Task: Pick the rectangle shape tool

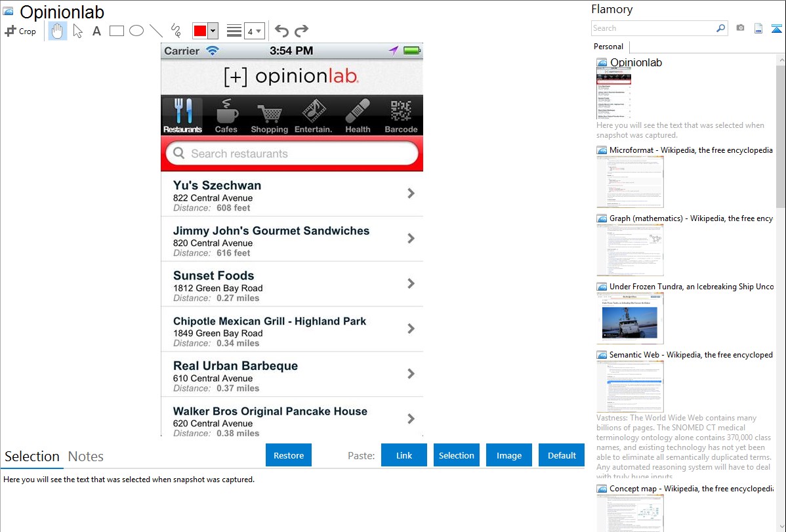Action: [x=117, y=31]
